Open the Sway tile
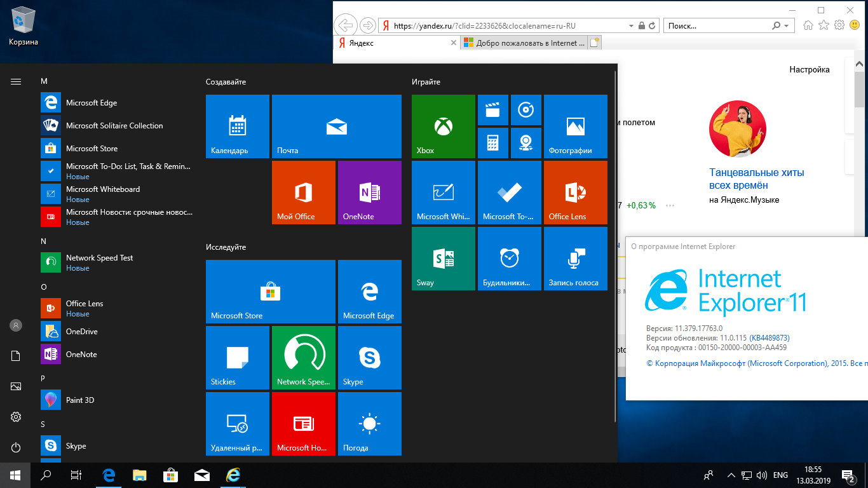 (444, 259)
